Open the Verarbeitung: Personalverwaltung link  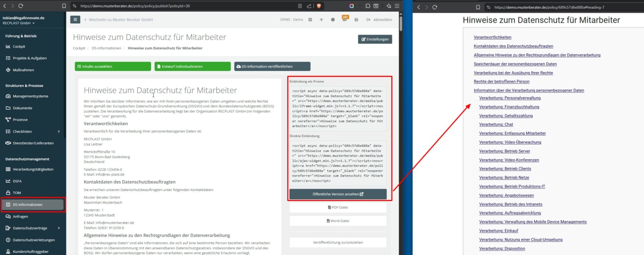point(509,98)
